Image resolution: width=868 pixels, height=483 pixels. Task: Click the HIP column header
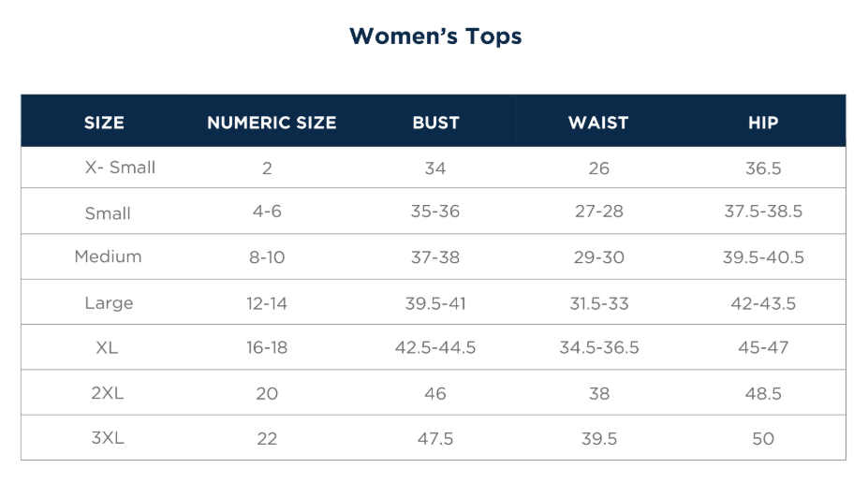coord(763,123)
